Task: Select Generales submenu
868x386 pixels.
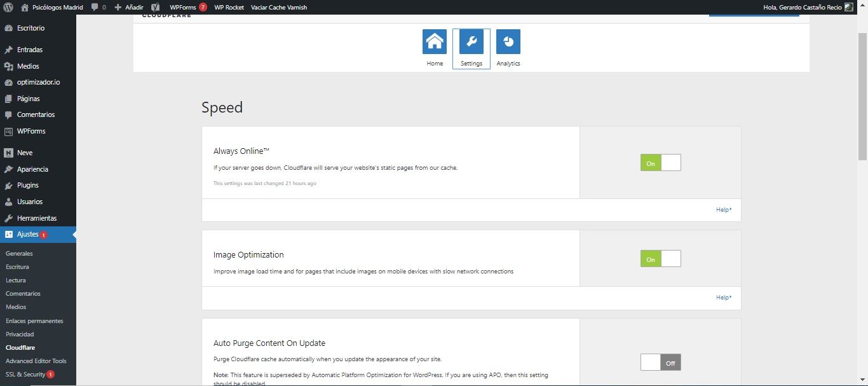Action: click(19, 254)
